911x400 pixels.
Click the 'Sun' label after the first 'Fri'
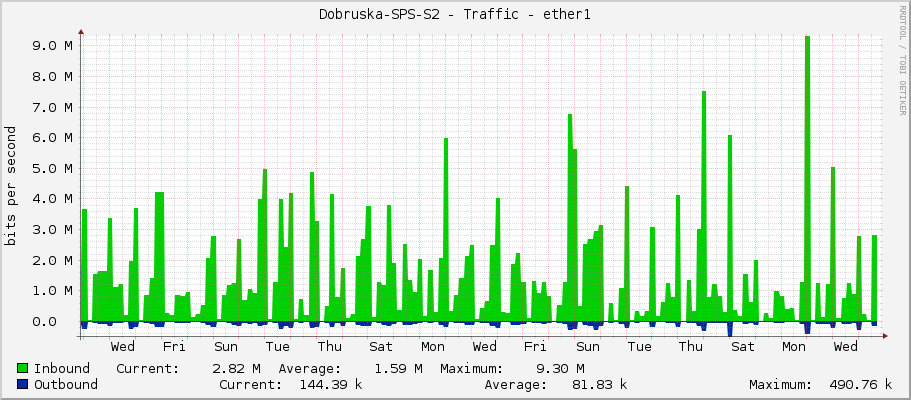pos(225,347)
